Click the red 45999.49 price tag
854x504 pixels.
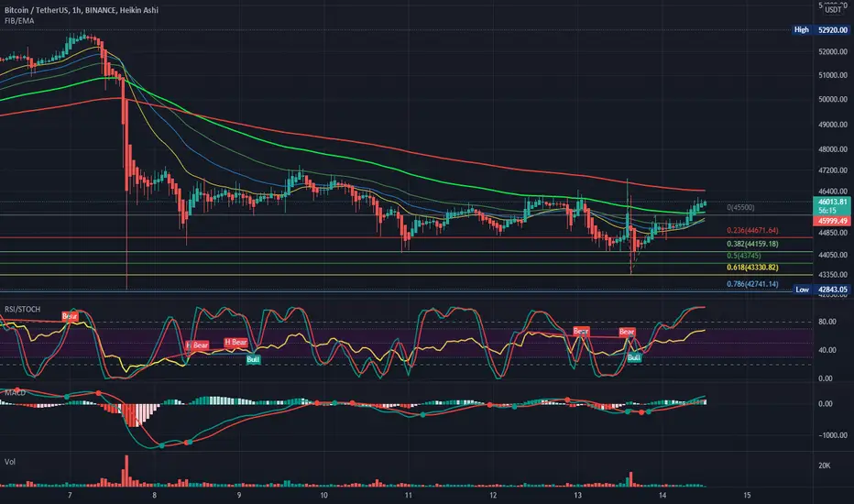832,221
